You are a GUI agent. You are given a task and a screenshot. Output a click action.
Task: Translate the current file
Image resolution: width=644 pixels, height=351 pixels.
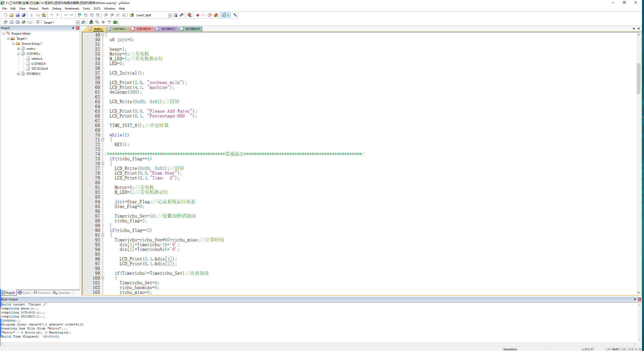pos(6,22)
